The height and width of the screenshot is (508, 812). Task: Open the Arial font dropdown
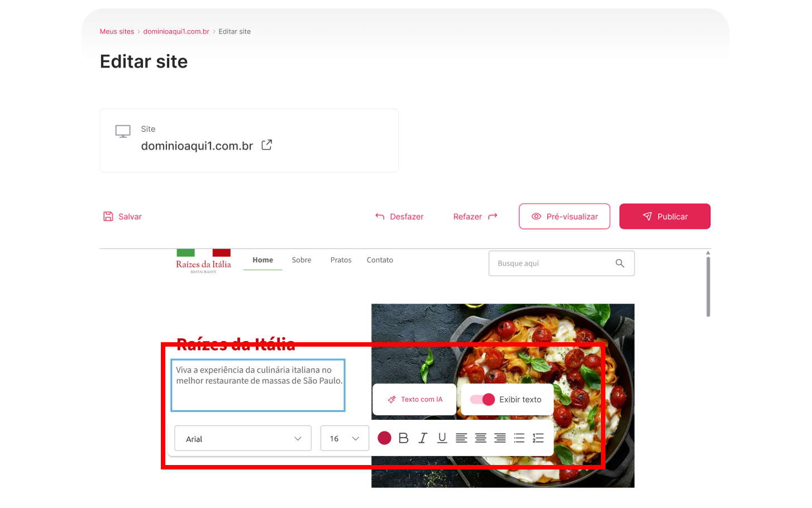[x=243, y=439]
